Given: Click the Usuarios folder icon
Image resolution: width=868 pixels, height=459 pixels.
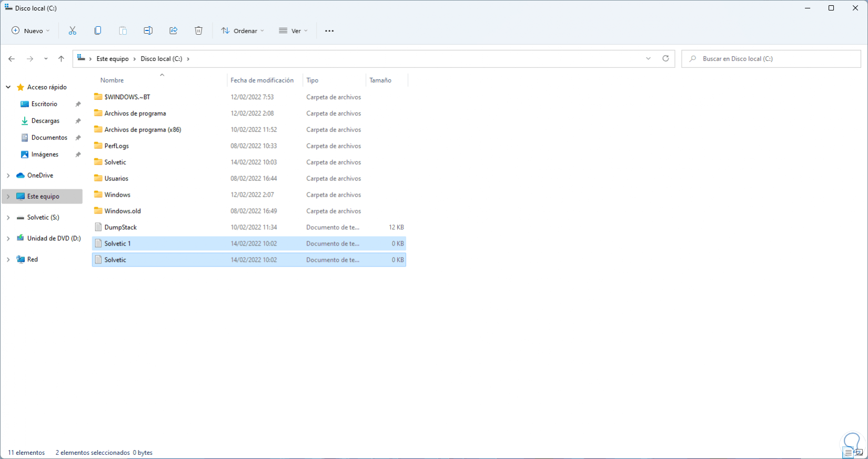Looking at the screenshot, I should point(98,178).
